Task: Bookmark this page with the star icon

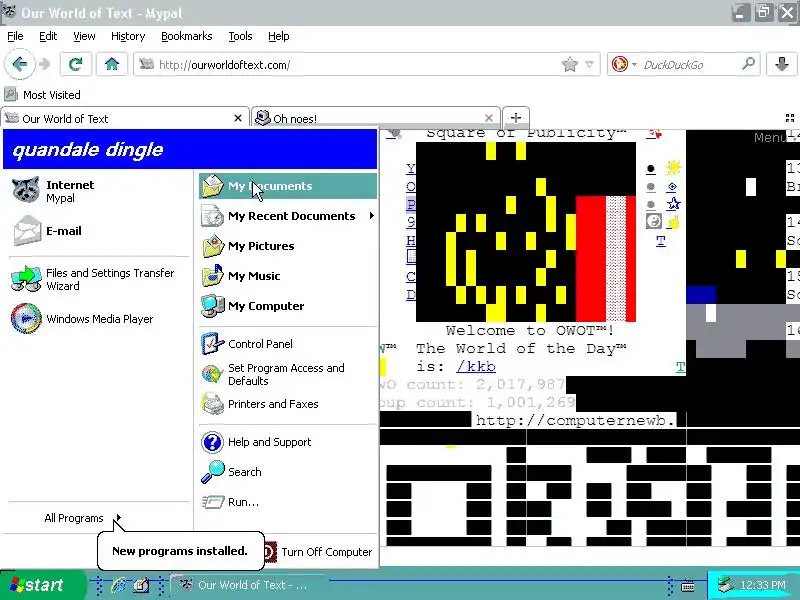Action: (569, 65)
